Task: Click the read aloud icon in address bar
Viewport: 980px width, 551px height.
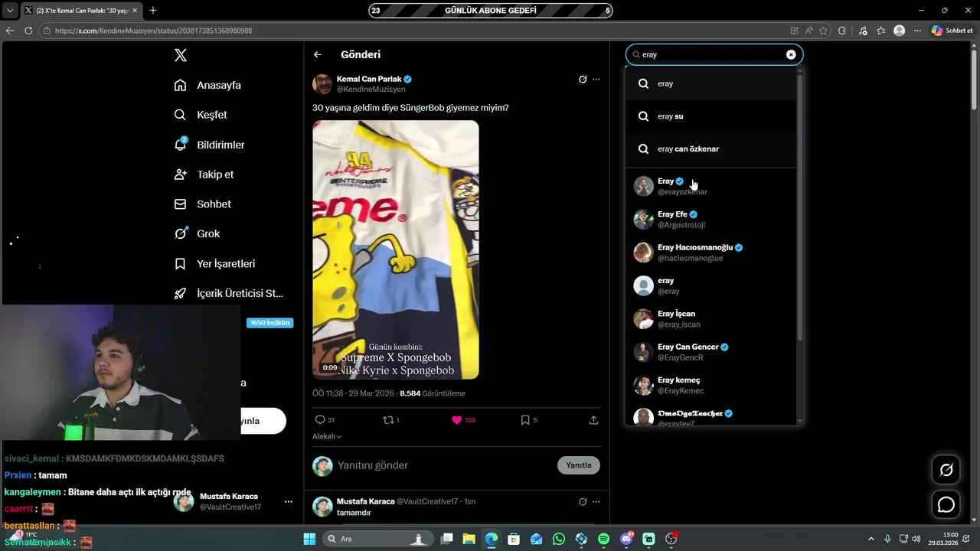Action: click(809, 31)
